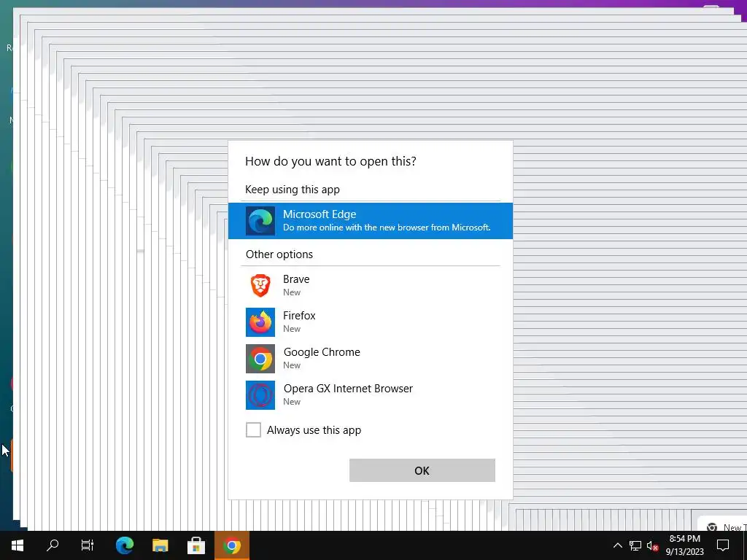The height and width of the screenshot is (560, 747).
Task: Open the Action Center notifications icon
Action: click(723, 545)
